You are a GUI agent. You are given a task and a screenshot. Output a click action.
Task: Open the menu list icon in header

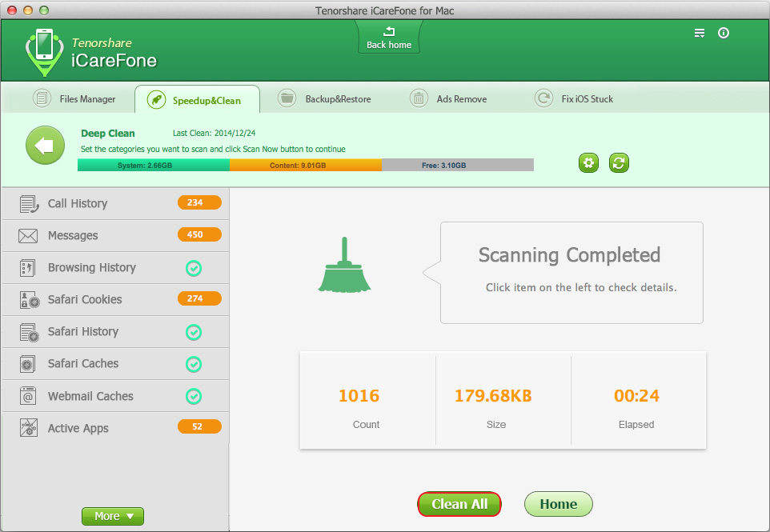700,33
